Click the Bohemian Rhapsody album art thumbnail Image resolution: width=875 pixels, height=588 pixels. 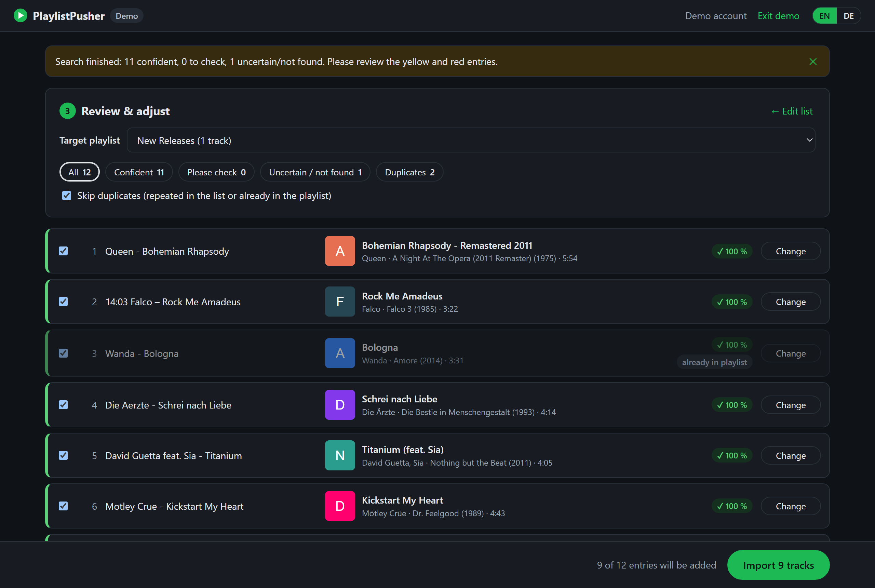(340, 251)
